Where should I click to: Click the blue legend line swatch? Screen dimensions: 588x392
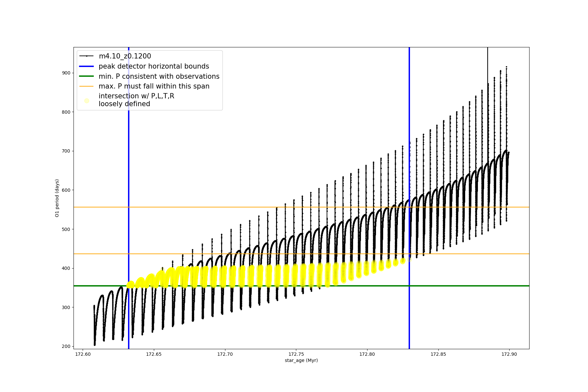pos(87,66)
